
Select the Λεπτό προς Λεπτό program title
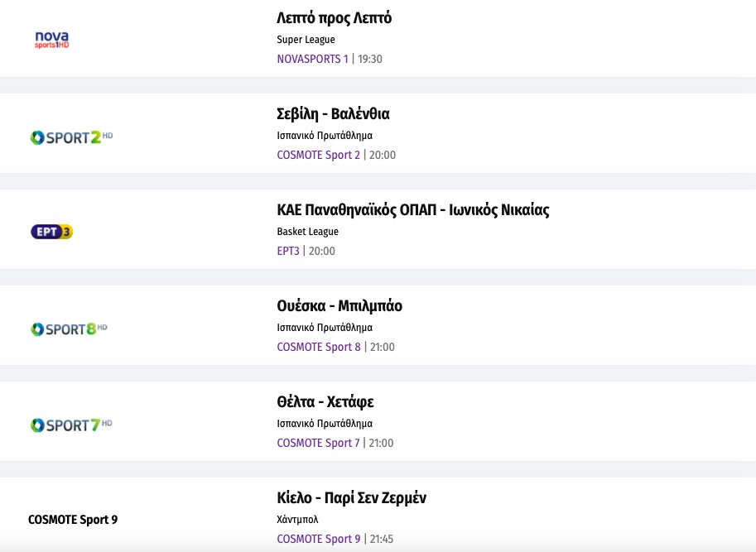click(334, 18)
